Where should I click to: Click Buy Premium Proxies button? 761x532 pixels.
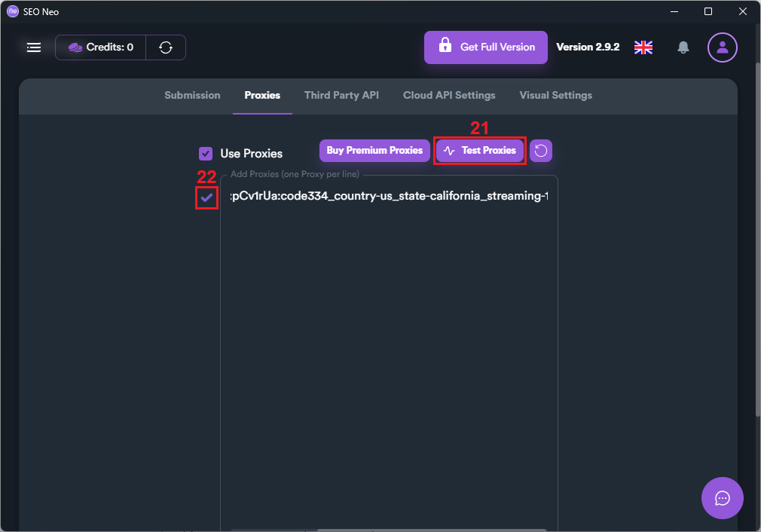[374, 151]
